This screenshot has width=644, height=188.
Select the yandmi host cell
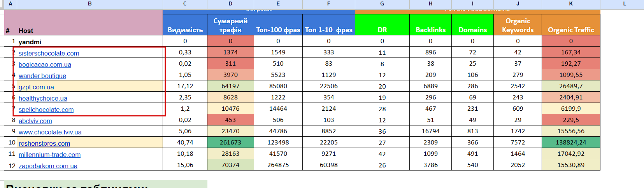90,41
